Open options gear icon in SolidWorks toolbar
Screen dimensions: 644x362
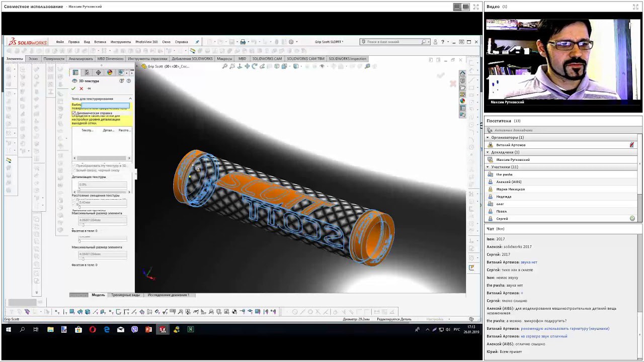coord(291,42)
